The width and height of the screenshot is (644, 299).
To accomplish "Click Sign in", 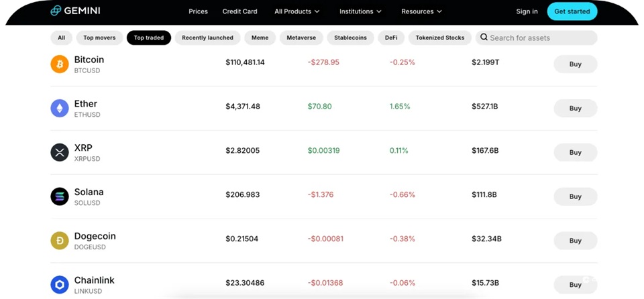I will pyautogui.click(x=527, y=11).
